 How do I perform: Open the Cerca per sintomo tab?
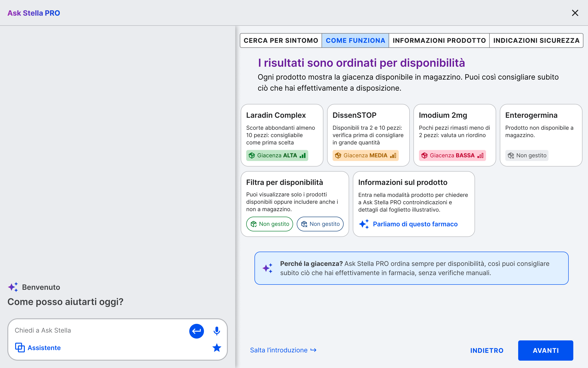(281, 40)
